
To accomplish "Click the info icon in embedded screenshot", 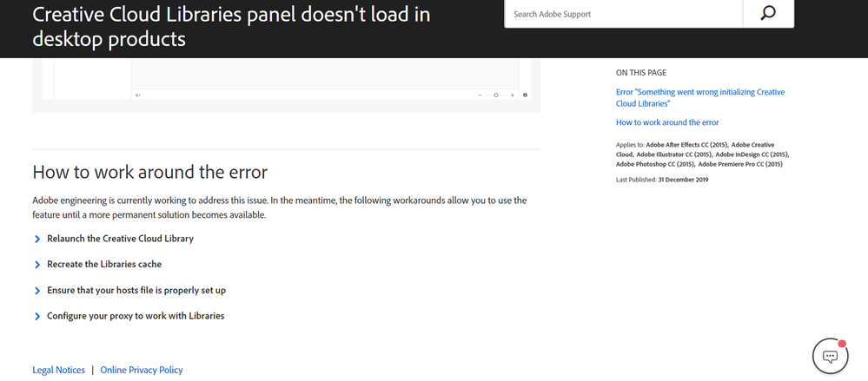I will [x=526, y=95].
